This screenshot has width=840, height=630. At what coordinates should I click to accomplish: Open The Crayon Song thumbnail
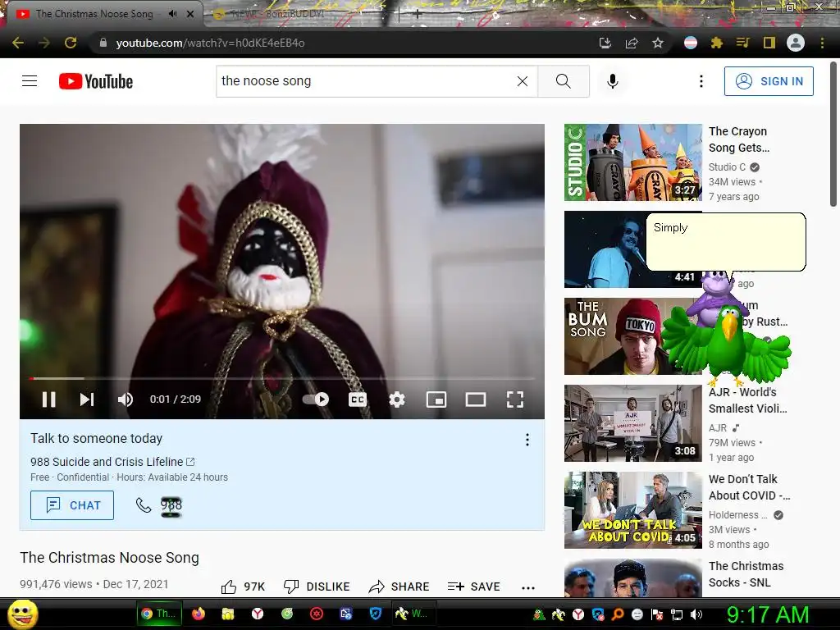coord(633,162)
